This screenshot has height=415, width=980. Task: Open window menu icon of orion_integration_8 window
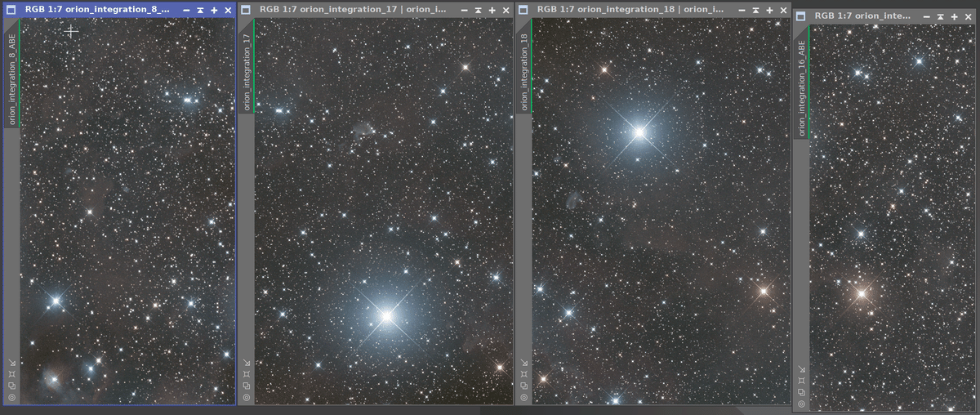11,10
